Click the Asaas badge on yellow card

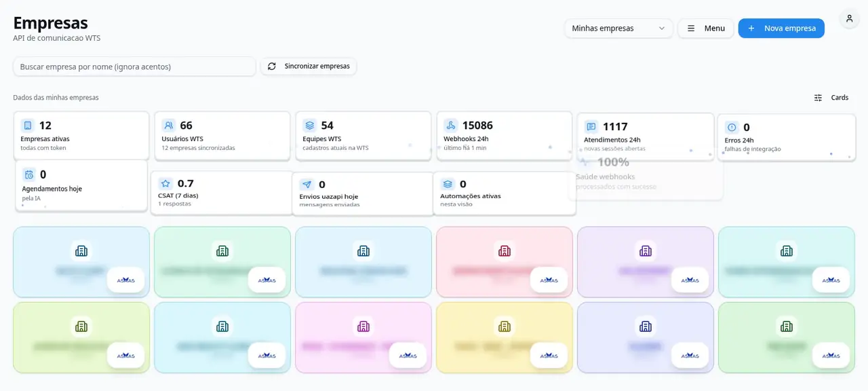coord(549,356)
